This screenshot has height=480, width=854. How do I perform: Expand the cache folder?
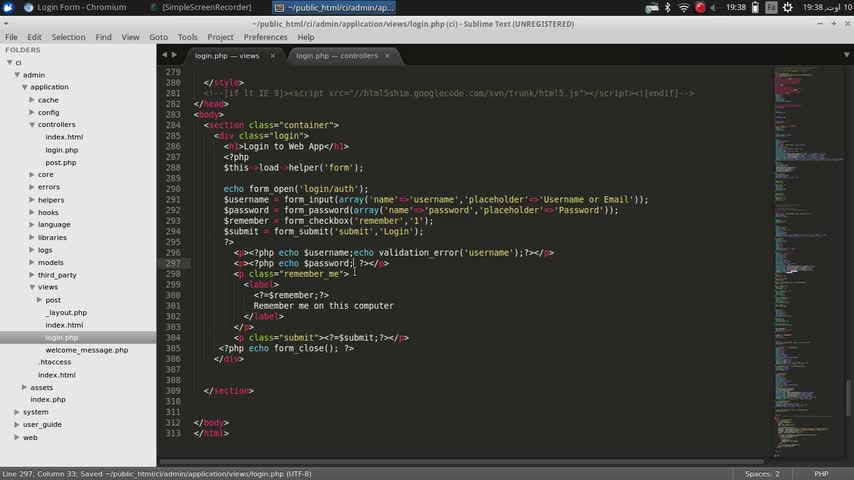pyautogui.click(x=32, y=100)
